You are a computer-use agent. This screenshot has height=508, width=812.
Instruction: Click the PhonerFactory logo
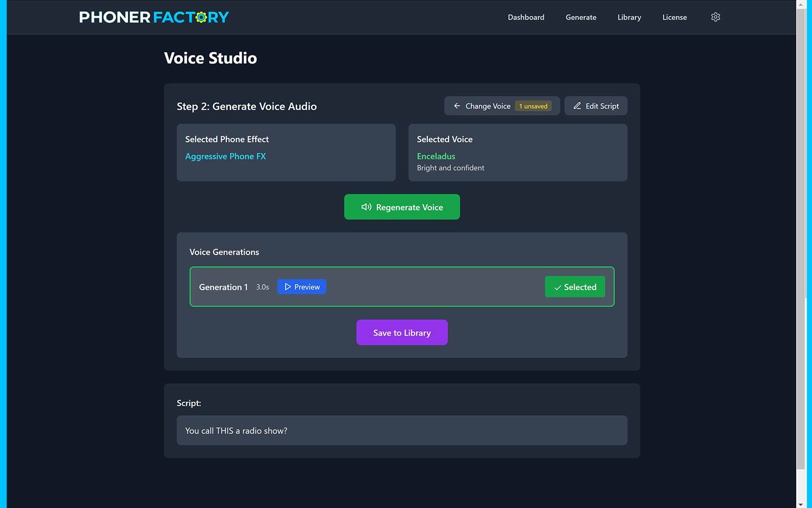click(x=154, y=17)
